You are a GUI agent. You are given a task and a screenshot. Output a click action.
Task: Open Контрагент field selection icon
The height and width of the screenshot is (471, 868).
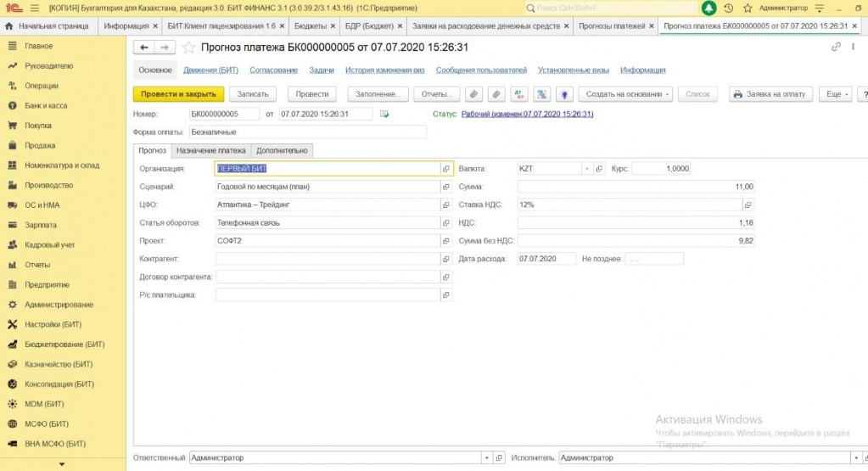(445, 259)
